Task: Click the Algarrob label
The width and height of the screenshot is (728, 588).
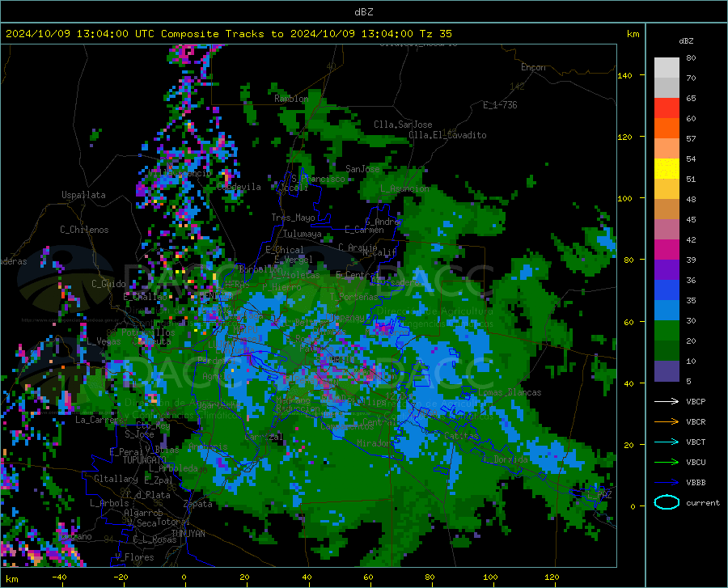Action: (x=143, y=513)
